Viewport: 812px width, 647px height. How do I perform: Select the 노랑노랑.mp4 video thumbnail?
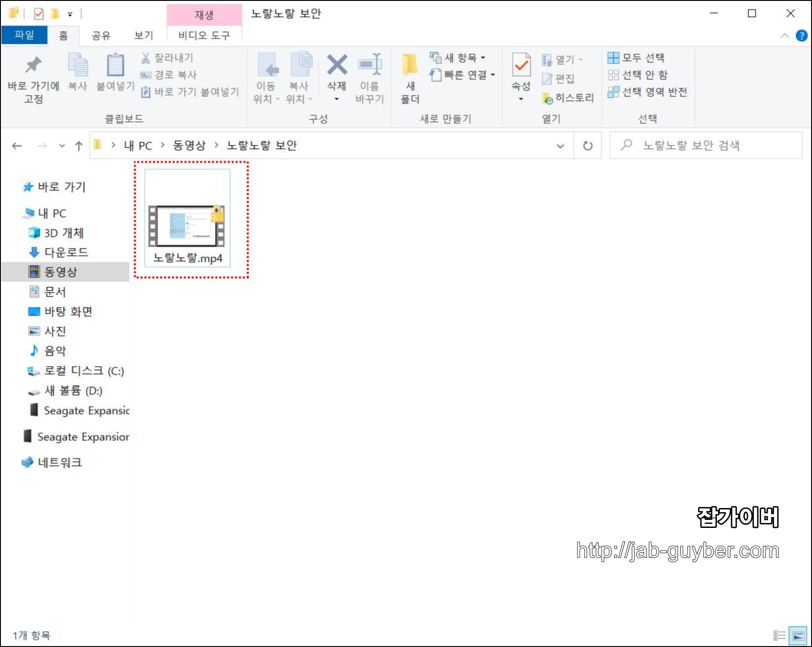coord(188,218)
